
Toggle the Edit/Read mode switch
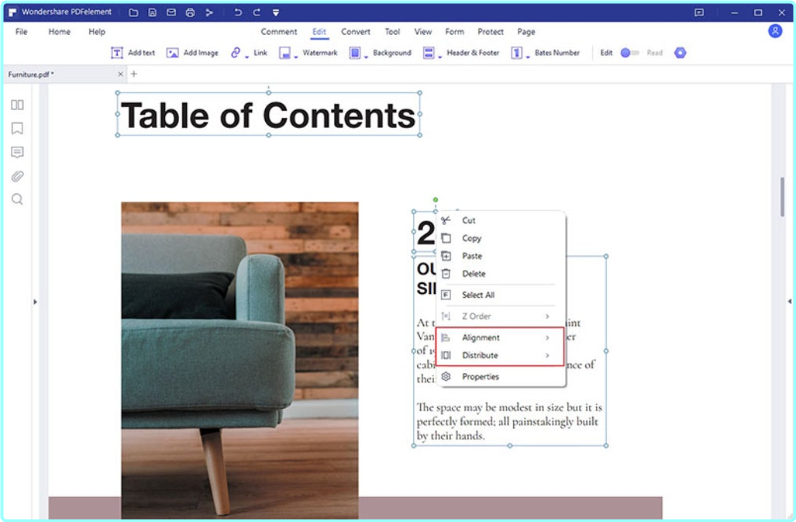point(629,53)
